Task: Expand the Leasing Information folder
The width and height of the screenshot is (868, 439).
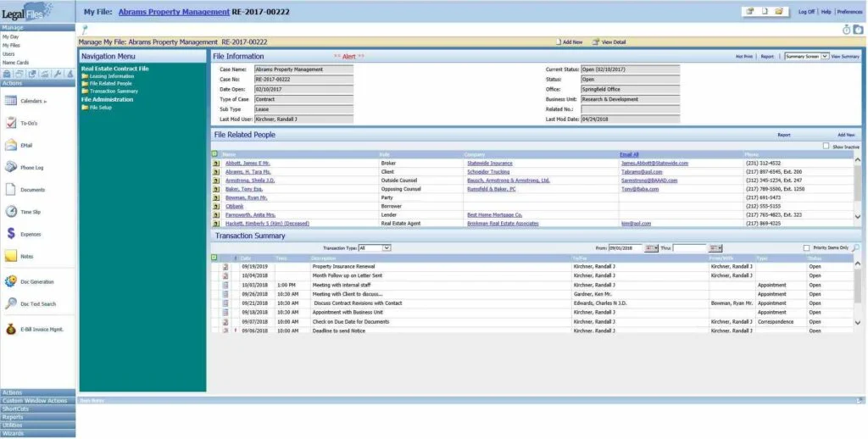Action: [x=108, y=75]
